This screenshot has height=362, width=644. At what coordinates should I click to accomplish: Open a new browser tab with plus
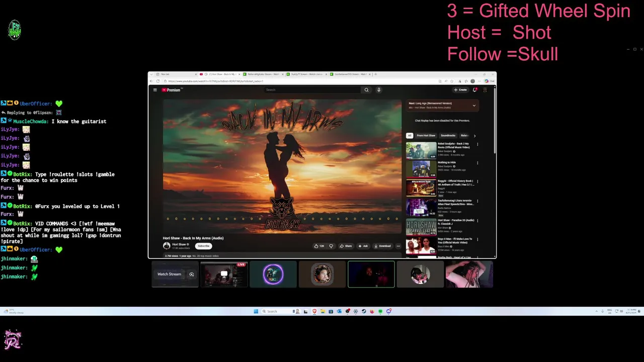tap(375, 74)
